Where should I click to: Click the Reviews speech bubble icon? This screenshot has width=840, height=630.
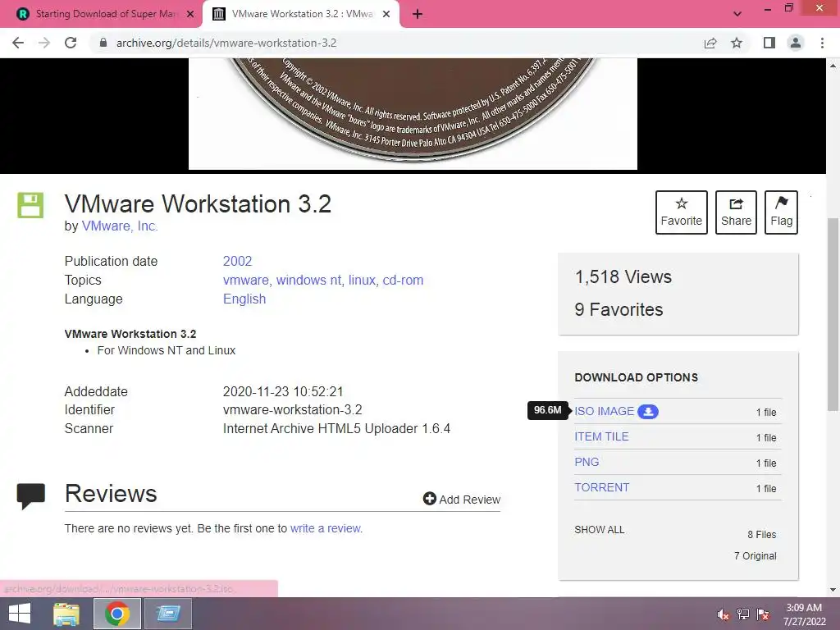pyautogui.click(x=30, y=495)
